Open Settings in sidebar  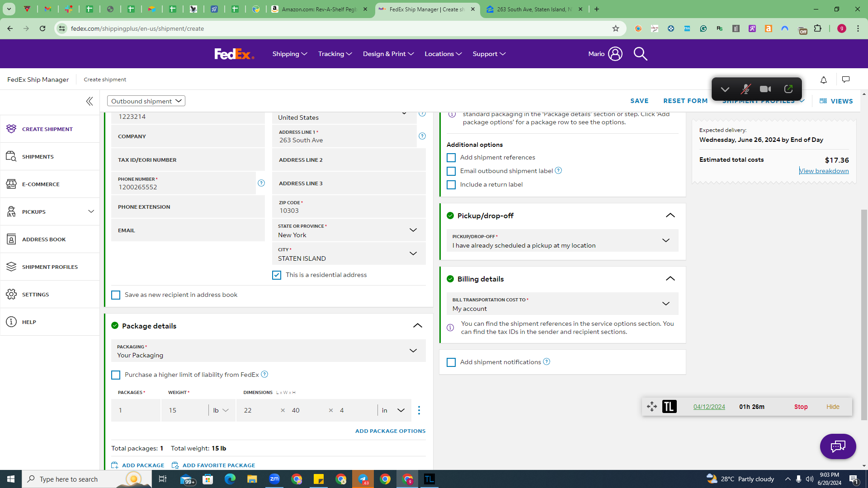[x=50, y=295]
